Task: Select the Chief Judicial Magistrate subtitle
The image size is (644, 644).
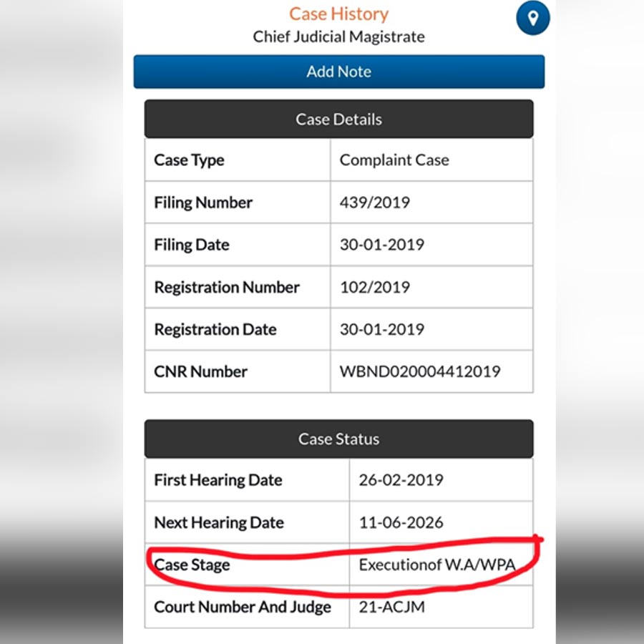Action: (338, 36)
